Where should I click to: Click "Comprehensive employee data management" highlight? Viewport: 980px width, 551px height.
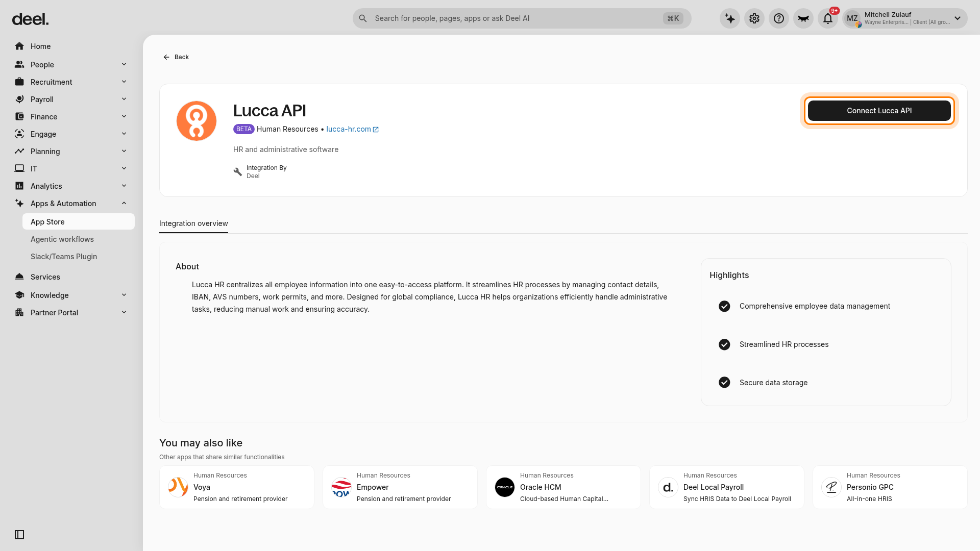(815, 306)
